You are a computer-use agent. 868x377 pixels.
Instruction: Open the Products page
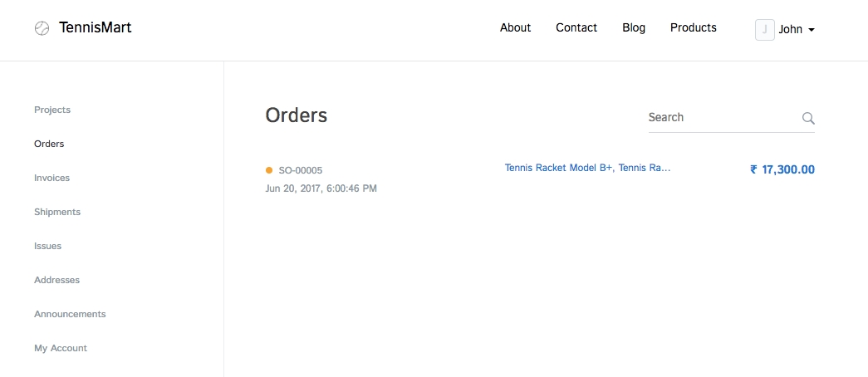(x=693, y=28)
